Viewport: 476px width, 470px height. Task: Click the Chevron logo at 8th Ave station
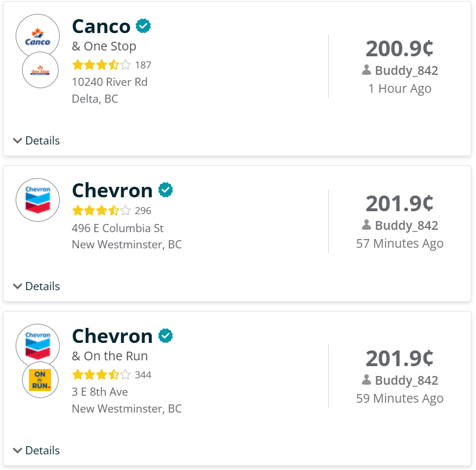coord(38,345)
